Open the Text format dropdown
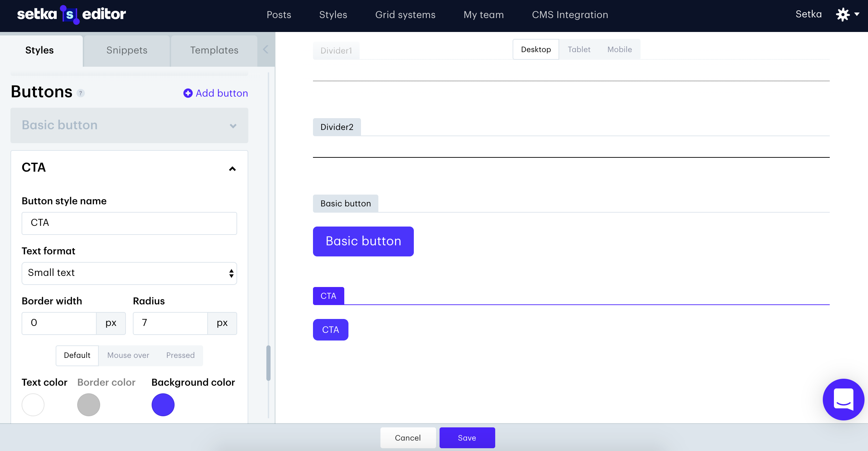This screenshot has width=868, height=451. pos(129,273)
